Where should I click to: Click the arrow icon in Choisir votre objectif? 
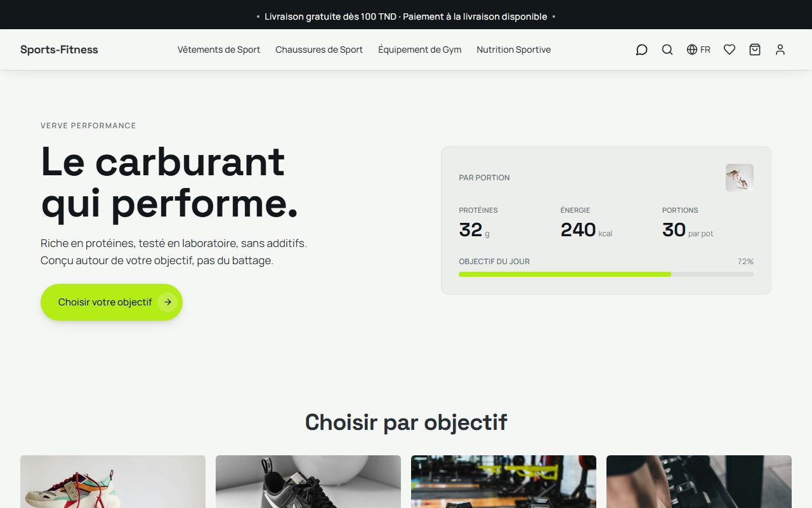click(x=167, y=302)
